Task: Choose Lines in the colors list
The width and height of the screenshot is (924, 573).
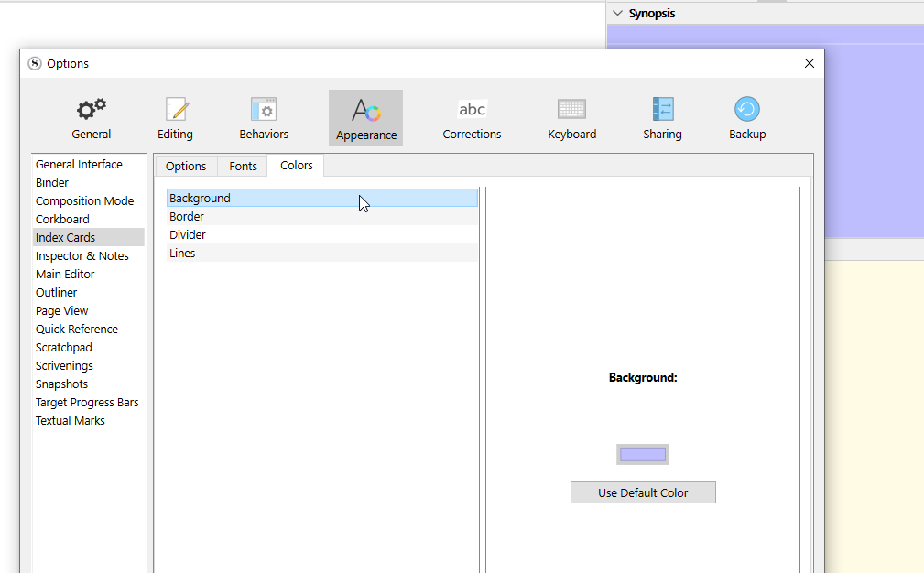Action: point(182,254)
